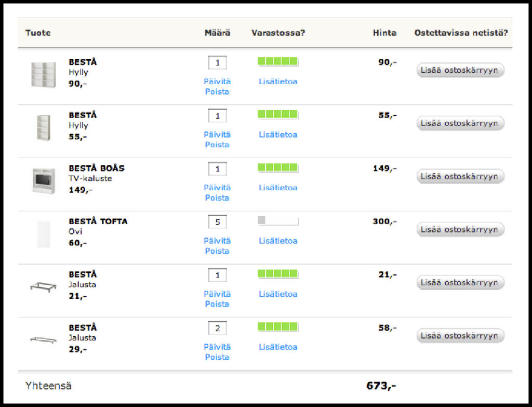Screen dimensions: 532x407
Task: Remove BESTÅ Jalusta 21,- with Poista
Action: click(x=217, y=304)
